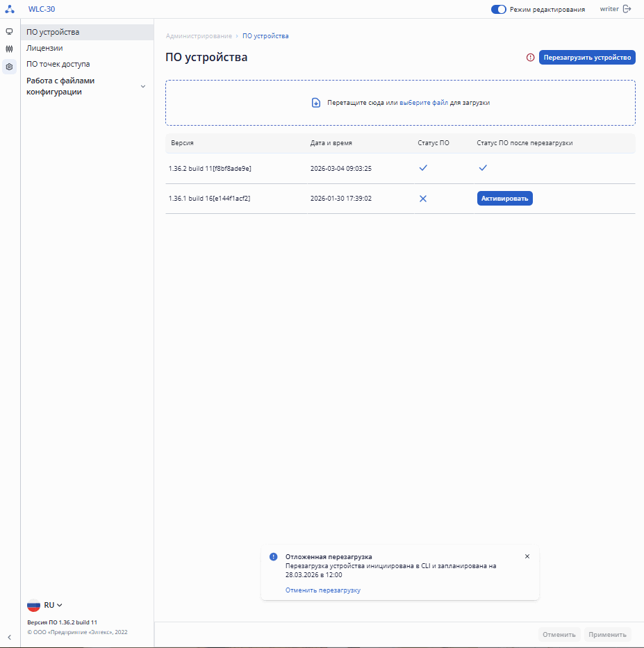644x648 pixels.
Task: Log out using the exit icon
Action: tap(627, 9)
